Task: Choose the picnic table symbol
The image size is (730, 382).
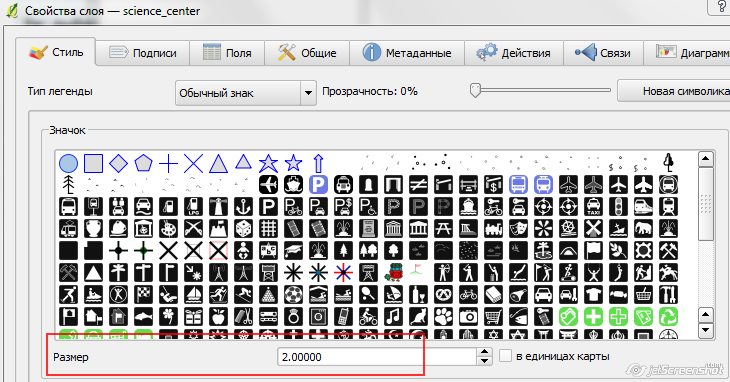Action: (x=444, y=228)
